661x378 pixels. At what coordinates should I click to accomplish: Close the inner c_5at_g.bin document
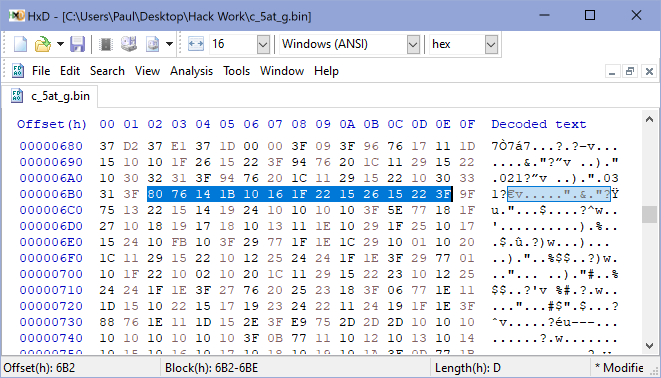click(649, 72)
